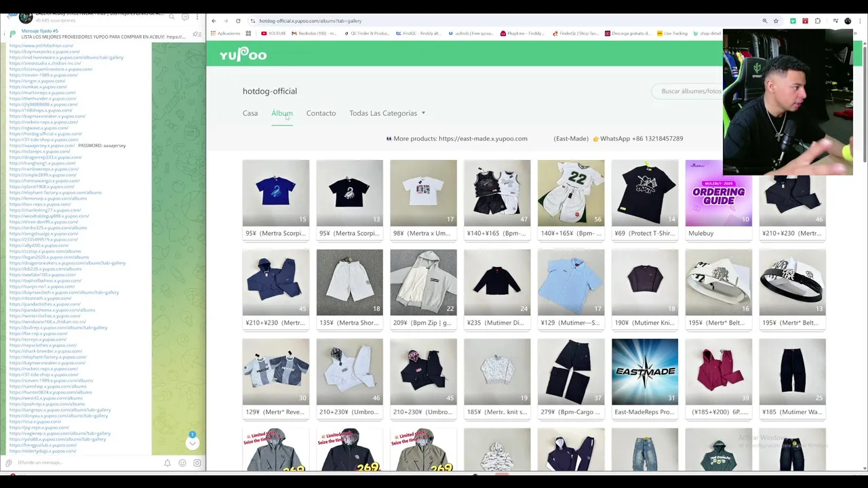868x488 pixels.
Task: Open Telegram channel comments icon
Action: pyautogui.click(x=184, y=17)
